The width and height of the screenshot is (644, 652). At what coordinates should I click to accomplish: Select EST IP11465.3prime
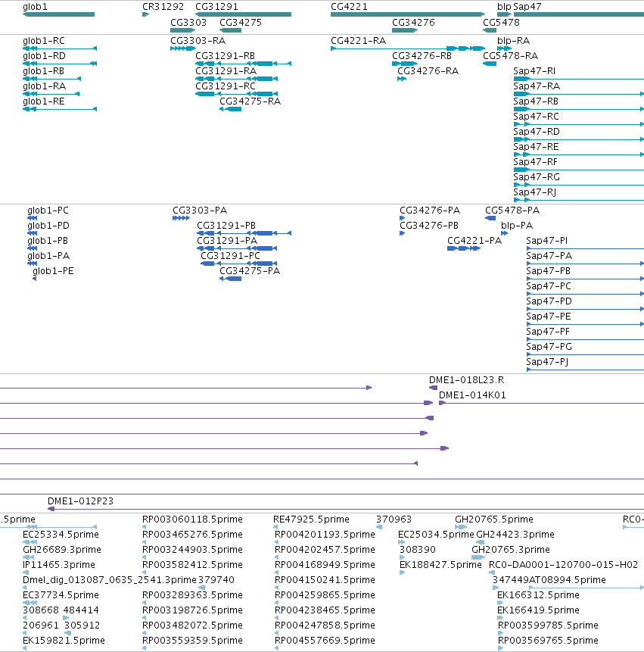[59, 565]
